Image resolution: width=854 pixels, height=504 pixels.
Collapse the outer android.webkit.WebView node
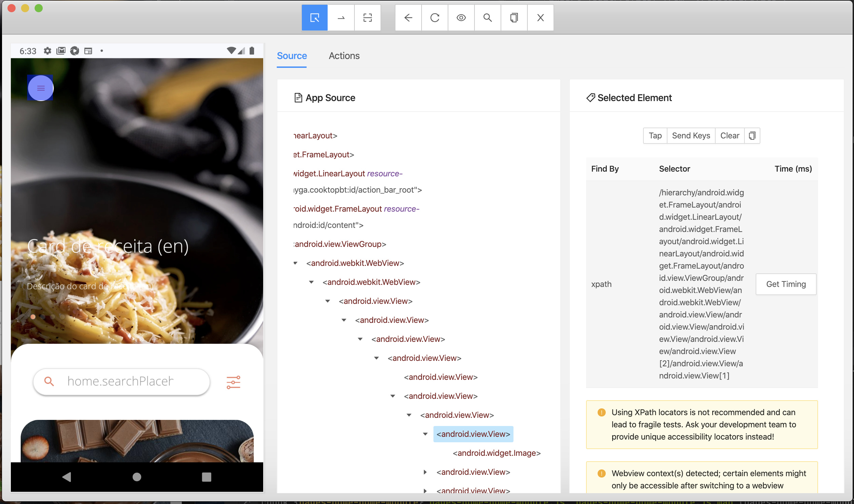click(295, 263)
